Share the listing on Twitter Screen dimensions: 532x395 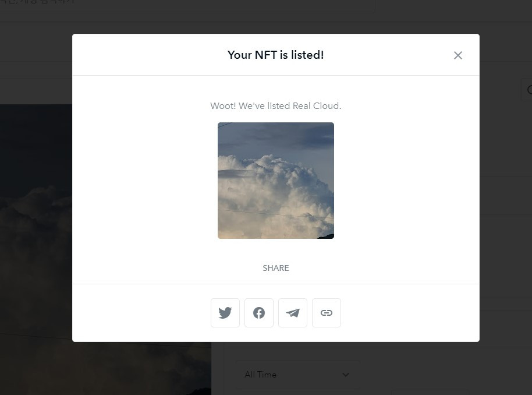click(x=225, y=313)
